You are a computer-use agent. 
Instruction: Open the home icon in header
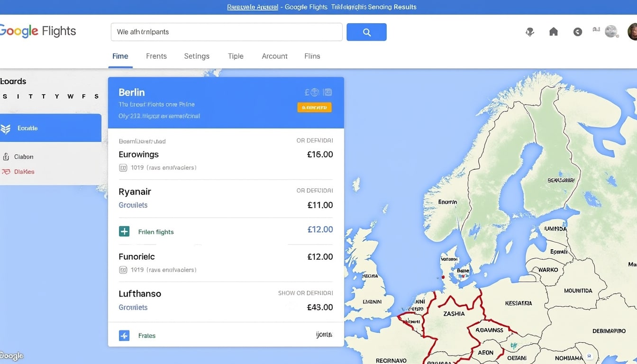pos(553,32)
